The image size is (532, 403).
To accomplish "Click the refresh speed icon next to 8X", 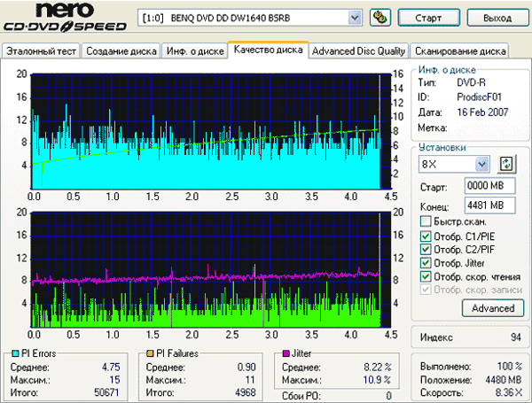I will (x=506, y=164).
